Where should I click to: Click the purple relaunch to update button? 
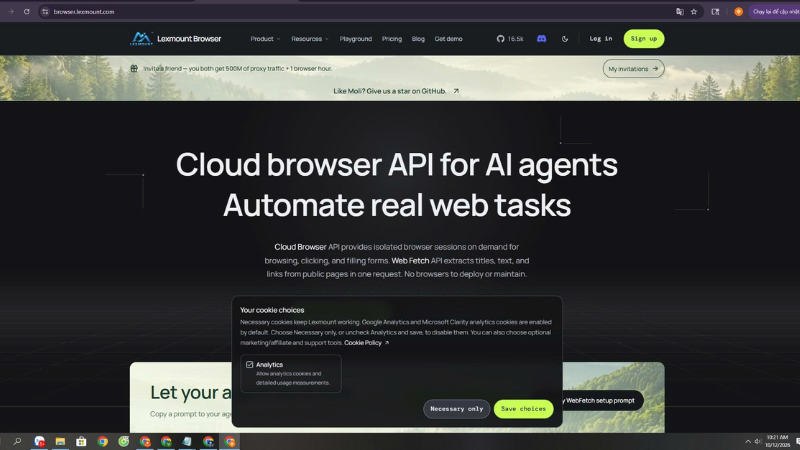point(774,11)
